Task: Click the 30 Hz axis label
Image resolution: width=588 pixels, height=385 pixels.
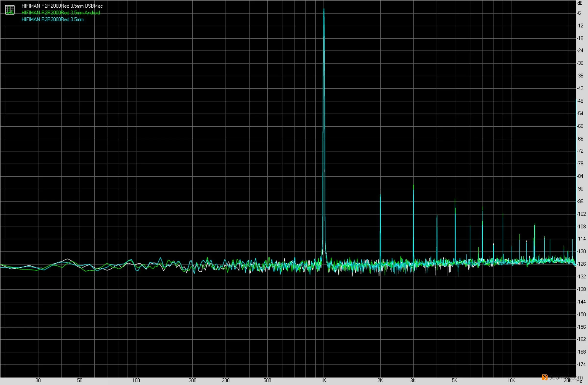Action: click(38, 380)
